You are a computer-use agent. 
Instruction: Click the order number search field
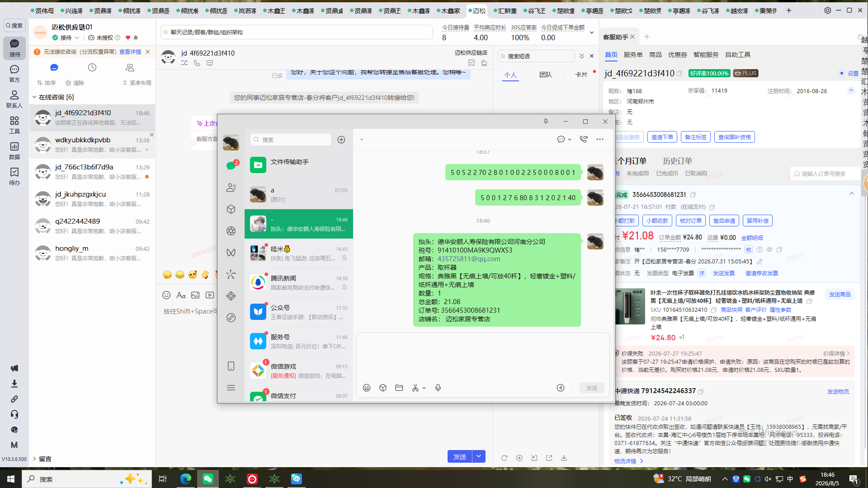[826, 174]
